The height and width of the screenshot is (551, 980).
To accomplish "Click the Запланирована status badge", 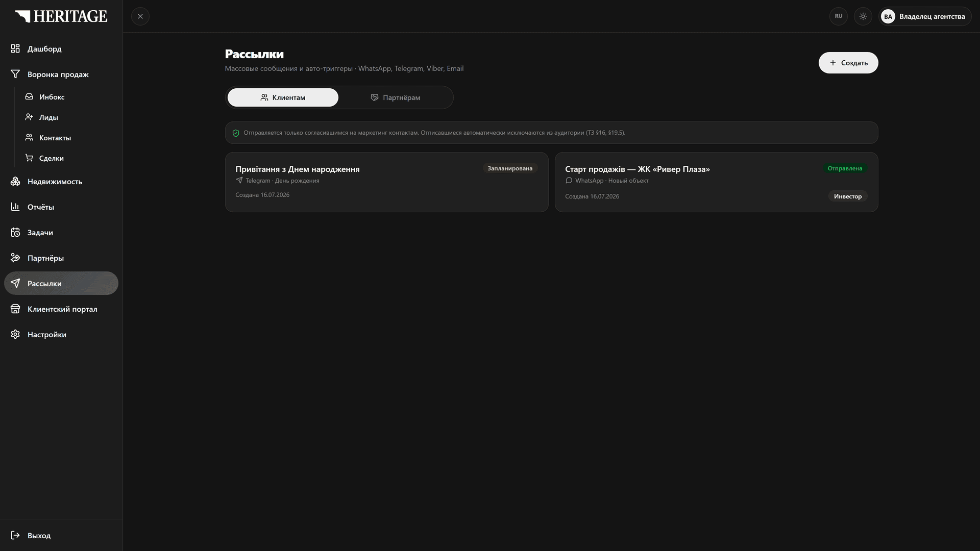I will (x=510, y=168).
